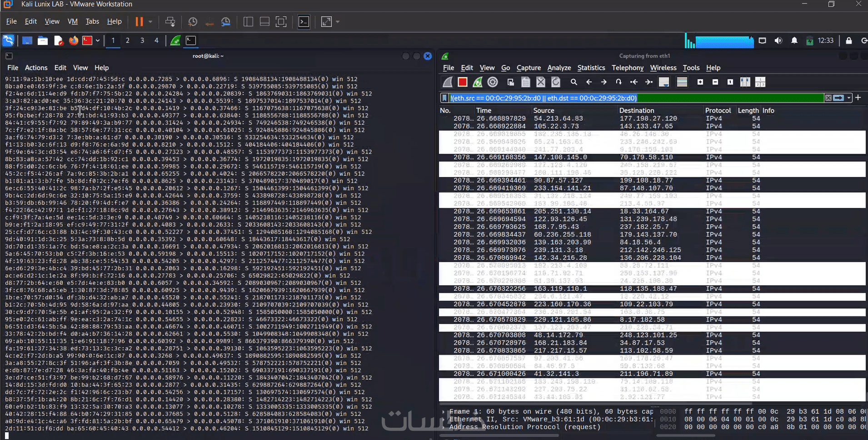The height and width of the screenshot is (440, 868).
Task: Open the VMware stretch guest dropdown arrow
Action: tap(338, 22)
